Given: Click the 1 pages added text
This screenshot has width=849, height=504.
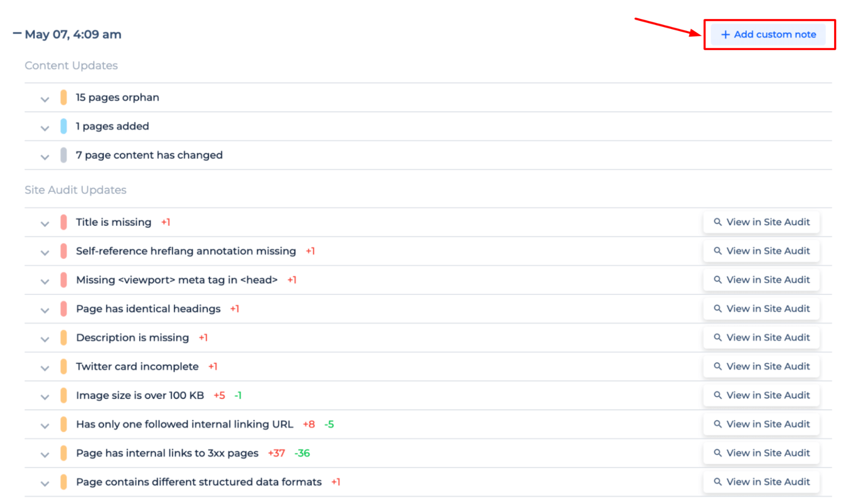Looking at the screenshot, I should coord(113,126).
